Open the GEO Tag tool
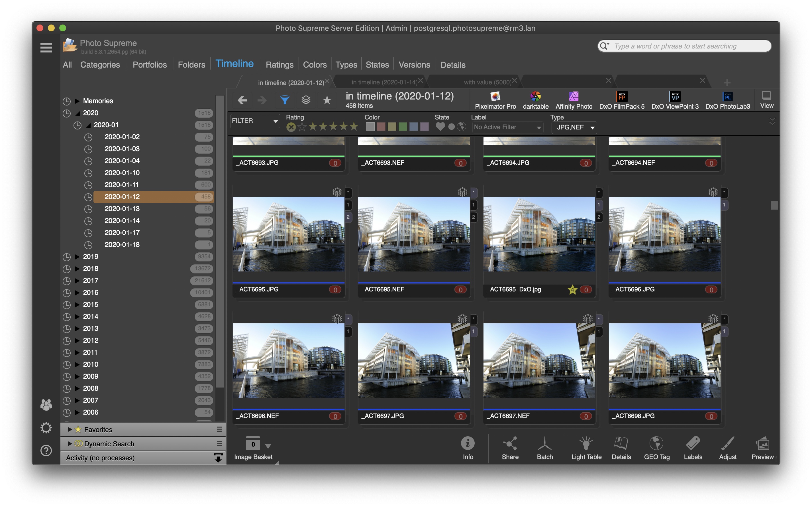This screenshot has height=507, width=812. [x=656, y=448]
